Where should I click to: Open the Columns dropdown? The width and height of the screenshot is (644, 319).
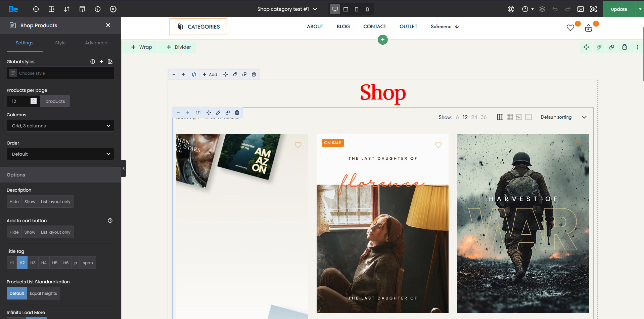[60, 126]
